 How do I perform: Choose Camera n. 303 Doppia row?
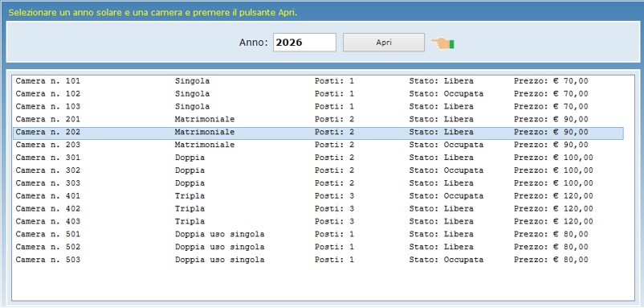click(318, 183)
